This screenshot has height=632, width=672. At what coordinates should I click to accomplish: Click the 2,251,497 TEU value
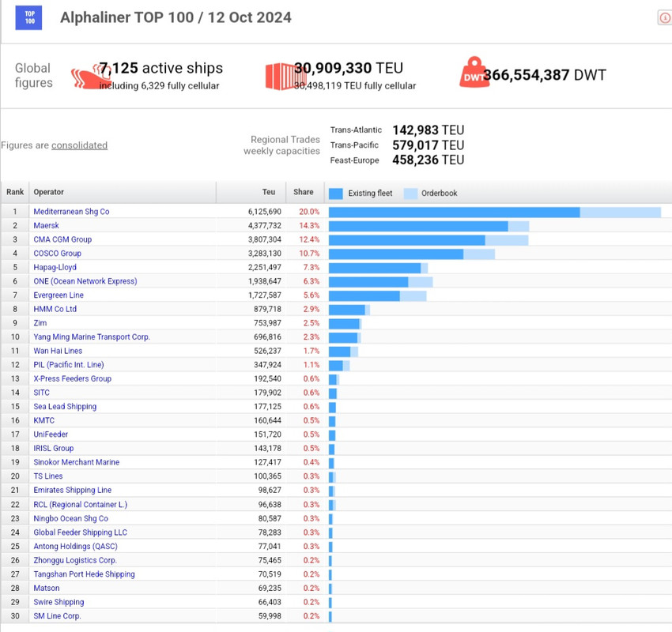[x=264, y=267]
